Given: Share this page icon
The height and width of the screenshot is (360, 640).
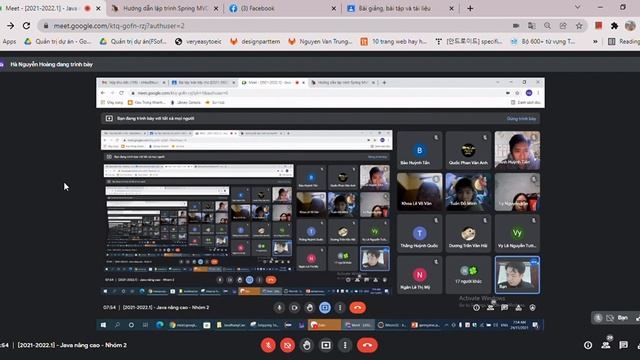Looking at the screenshot, I should 563,26.
